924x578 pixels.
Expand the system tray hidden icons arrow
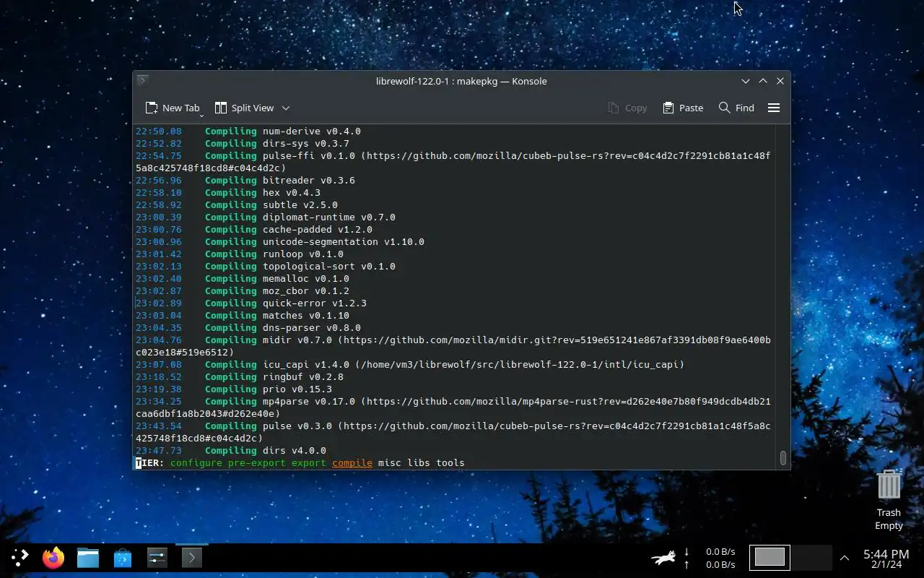845,558
